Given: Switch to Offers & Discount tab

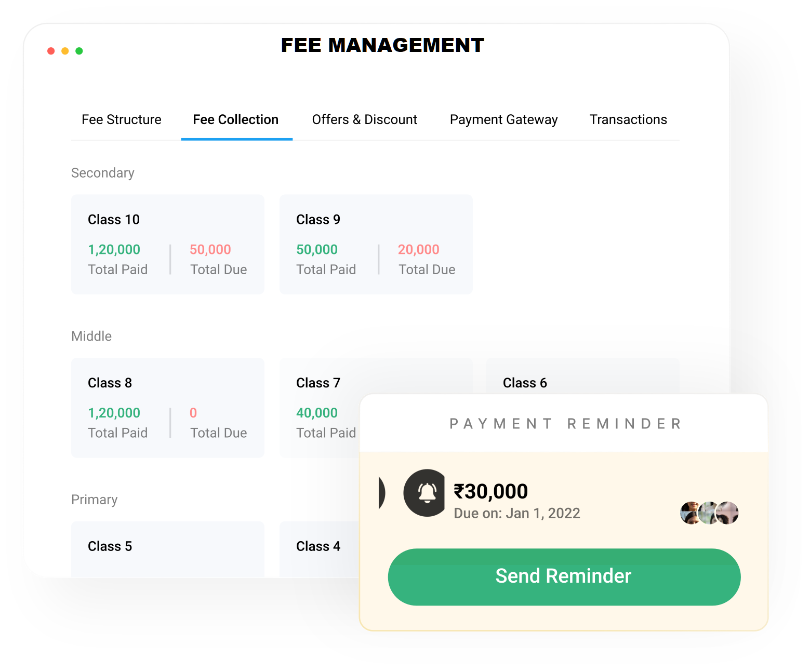Looking at the screenshot, I should pyautogui.click(x=364, y=120).
